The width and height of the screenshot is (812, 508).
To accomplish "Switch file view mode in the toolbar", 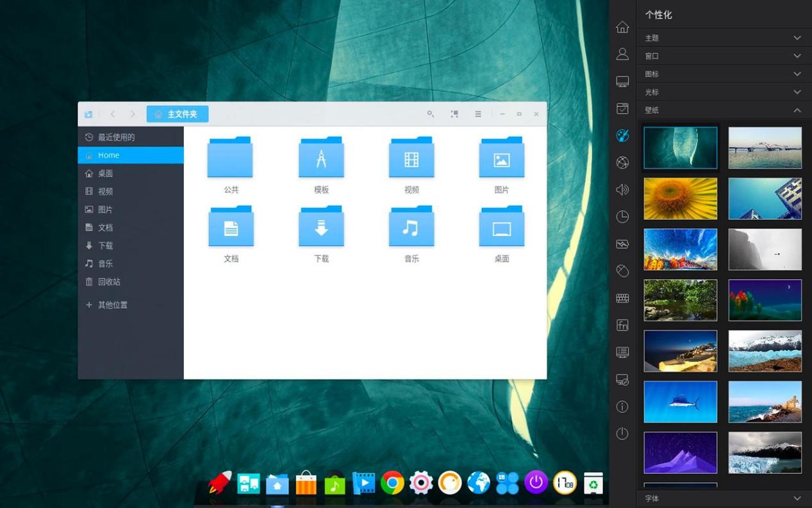I will click(454, 114).
